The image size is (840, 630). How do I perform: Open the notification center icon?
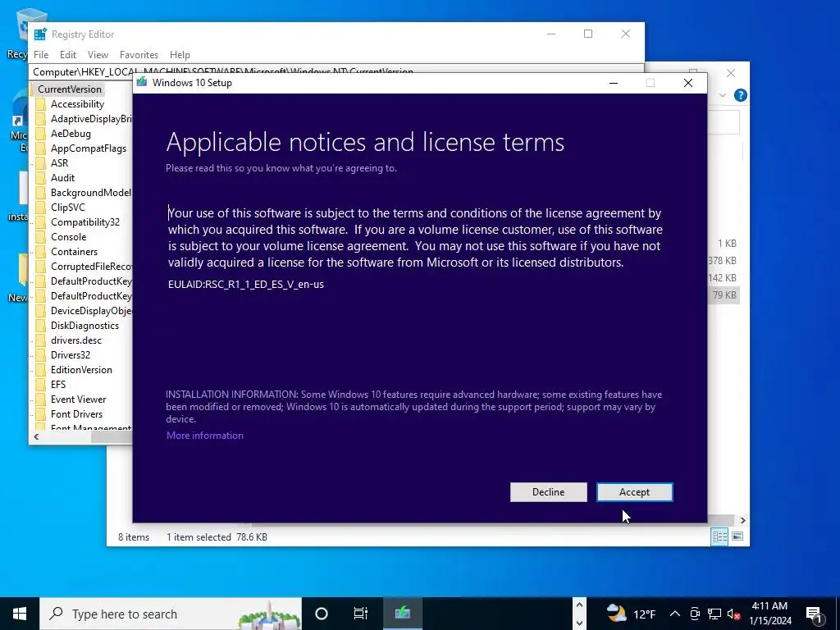point(815,614)
